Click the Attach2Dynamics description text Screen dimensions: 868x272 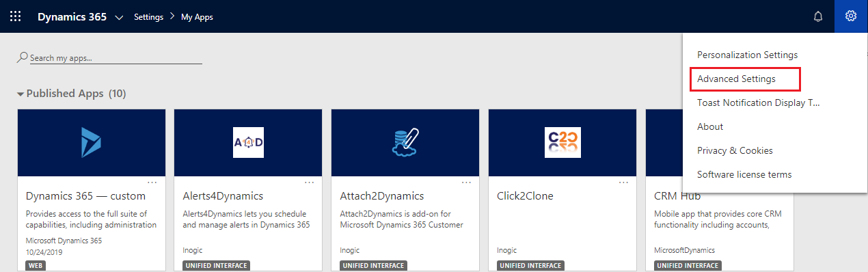click(402, 219)
